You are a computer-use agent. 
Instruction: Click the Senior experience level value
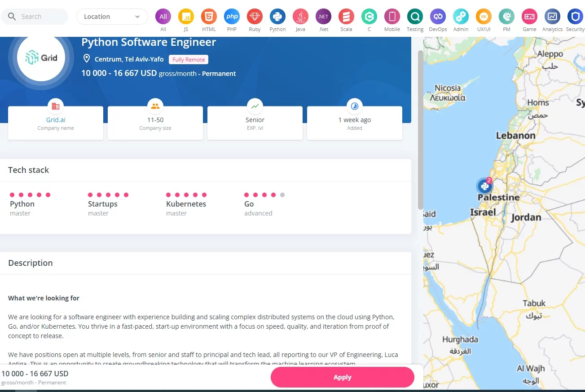point(255,120)
